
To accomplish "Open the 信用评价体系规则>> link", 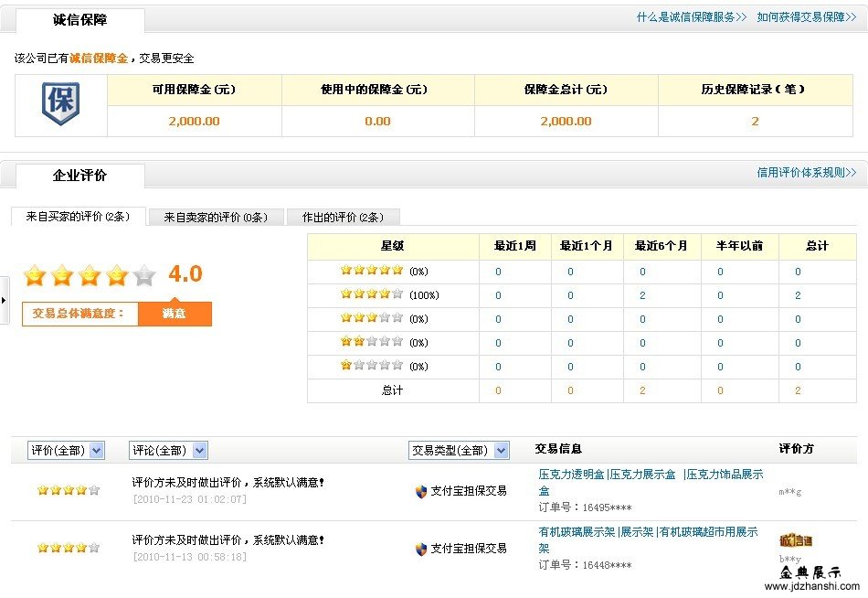I will click(x=807, y=173).
